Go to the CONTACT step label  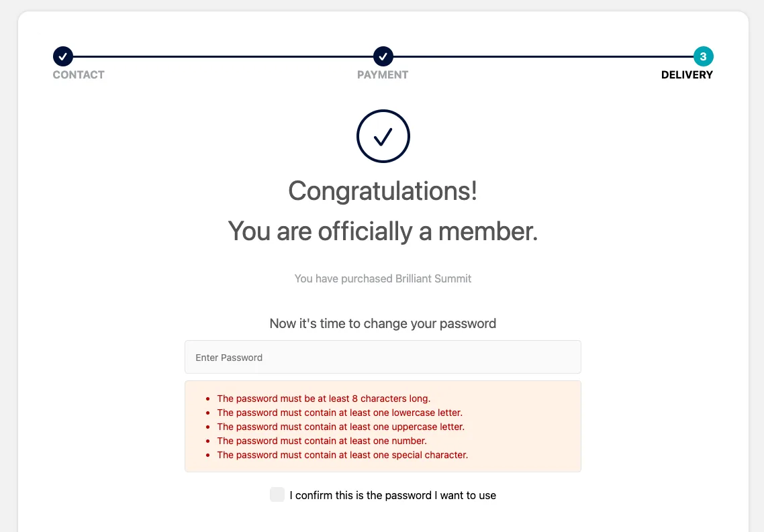tap(79, 75)
